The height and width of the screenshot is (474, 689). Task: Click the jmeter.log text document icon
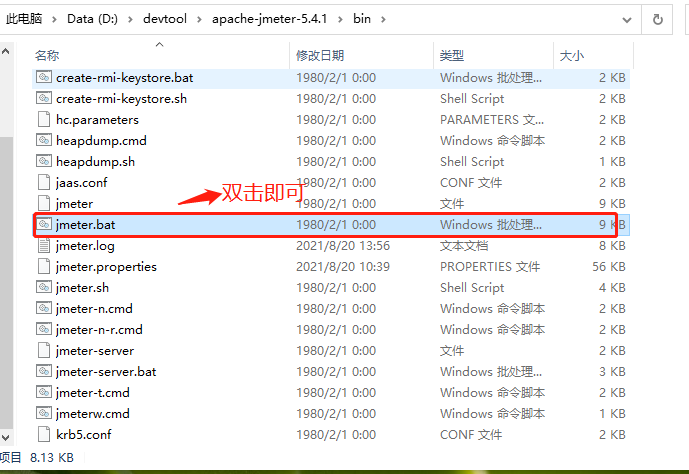[44, 245]
